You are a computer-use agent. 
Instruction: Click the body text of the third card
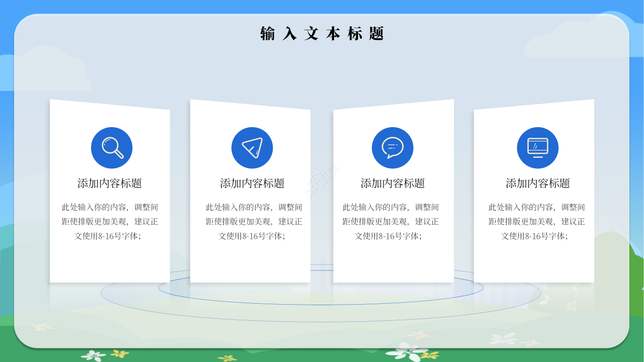coord(392,221)
